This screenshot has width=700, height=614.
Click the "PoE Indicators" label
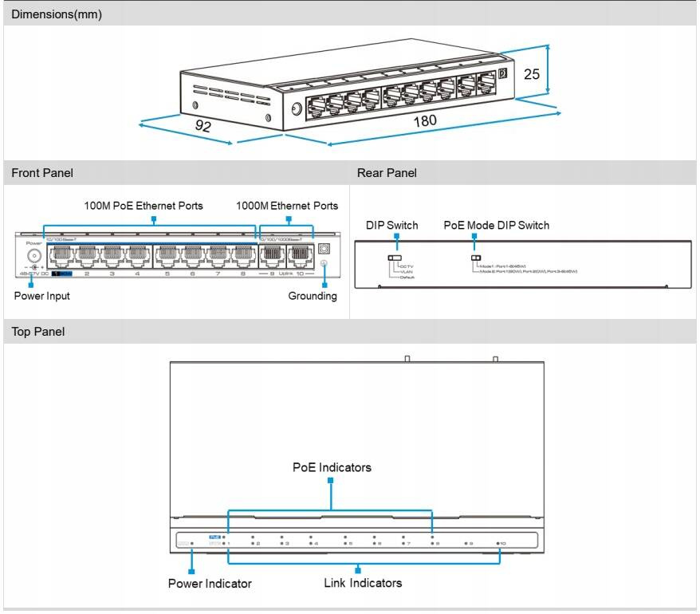(332, 467)
